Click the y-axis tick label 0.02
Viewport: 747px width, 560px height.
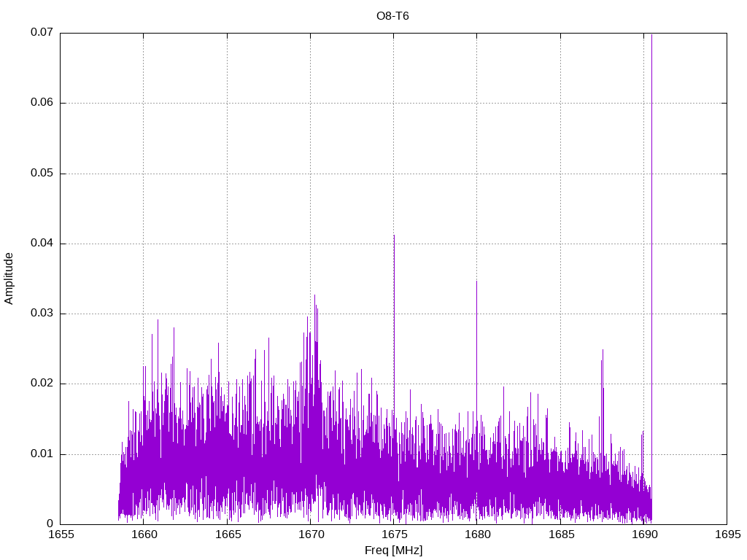pyautogui.click(x=42, y=384)
